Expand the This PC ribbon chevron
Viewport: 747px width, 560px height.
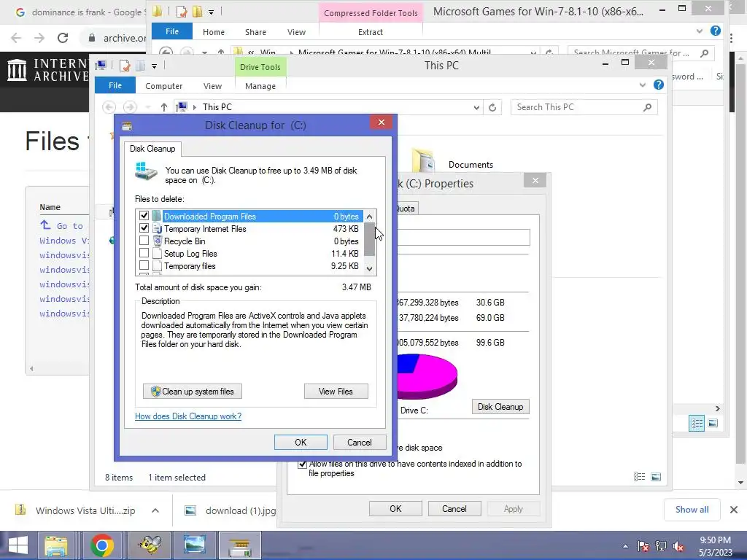pyautogui.click(x=642, y=85)
